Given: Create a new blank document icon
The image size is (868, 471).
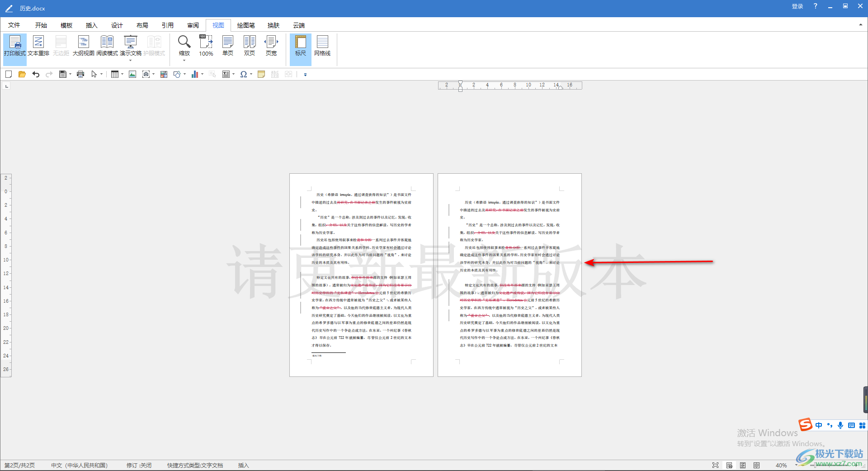Looking at the screenshot, I should pyautogui.click(x=9, y=74).
